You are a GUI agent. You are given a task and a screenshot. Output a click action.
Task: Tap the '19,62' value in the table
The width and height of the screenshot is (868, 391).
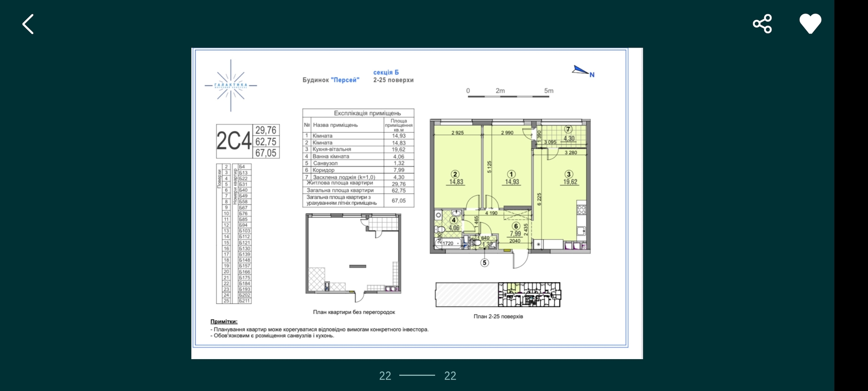click(x=398, y=149)
